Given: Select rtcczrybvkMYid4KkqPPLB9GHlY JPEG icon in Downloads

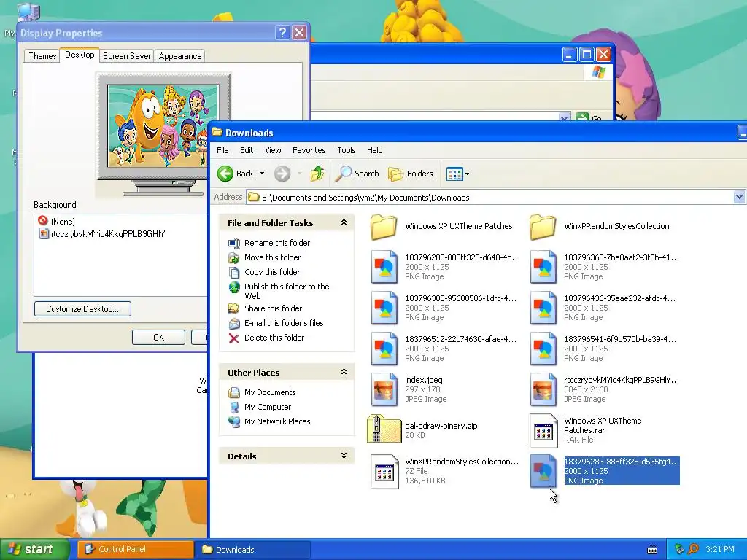Looking at the screenshot, I should pos(543,389).
